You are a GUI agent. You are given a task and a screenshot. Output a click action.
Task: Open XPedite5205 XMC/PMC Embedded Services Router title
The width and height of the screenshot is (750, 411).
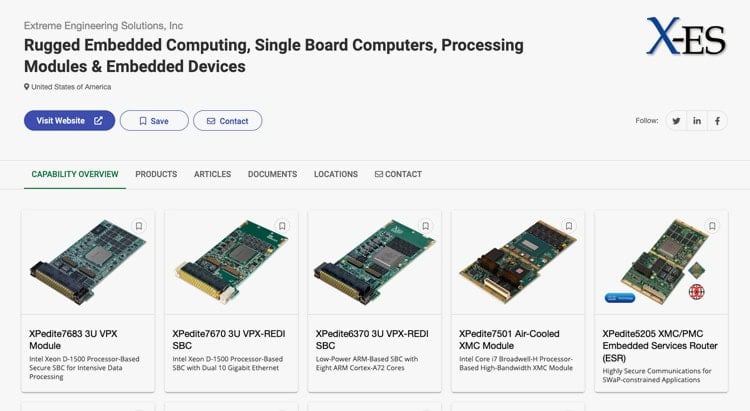[x=660, y=346]
